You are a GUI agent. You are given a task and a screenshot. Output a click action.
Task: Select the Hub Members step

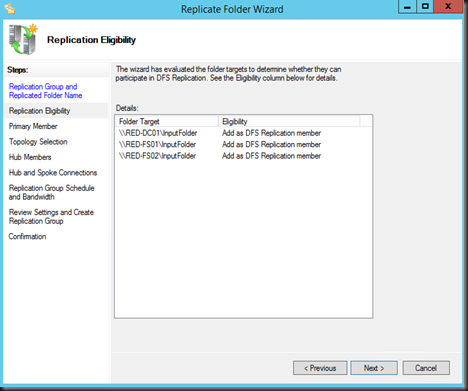30,157
